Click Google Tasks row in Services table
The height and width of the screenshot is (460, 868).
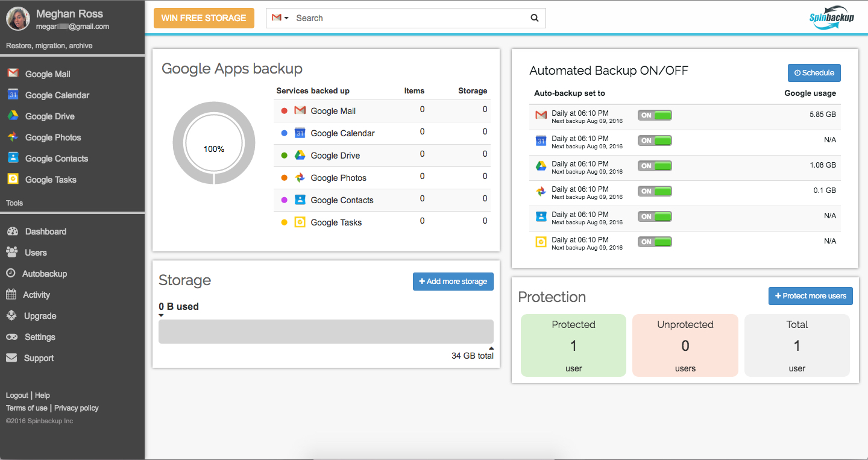tap(382, 222)
